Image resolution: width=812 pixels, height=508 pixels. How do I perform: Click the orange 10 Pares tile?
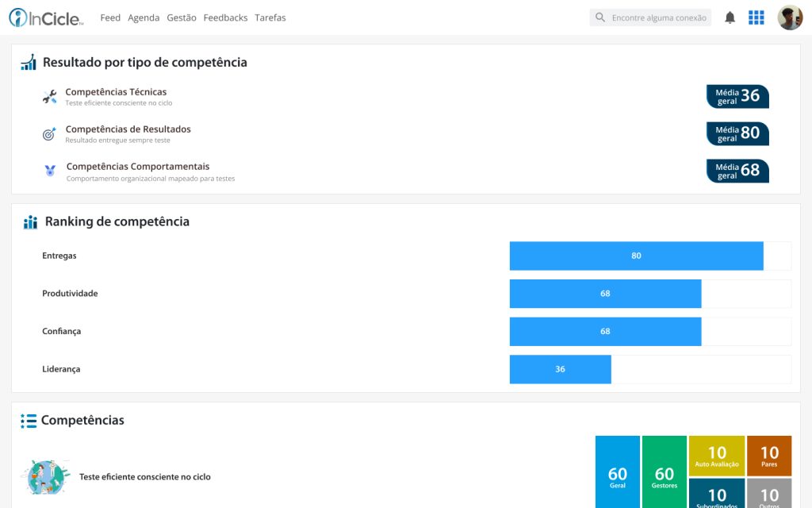point(769,455)
